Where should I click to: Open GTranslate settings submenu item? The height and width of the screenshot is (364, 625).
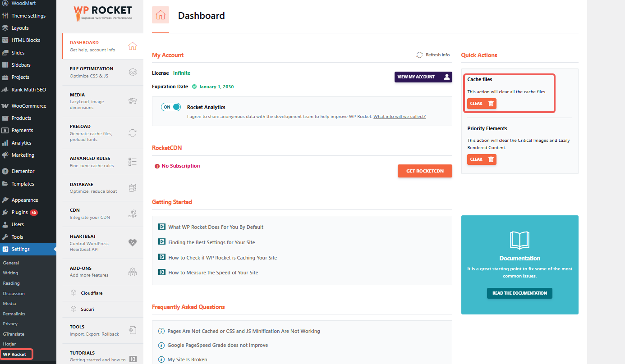click(14, 334)
